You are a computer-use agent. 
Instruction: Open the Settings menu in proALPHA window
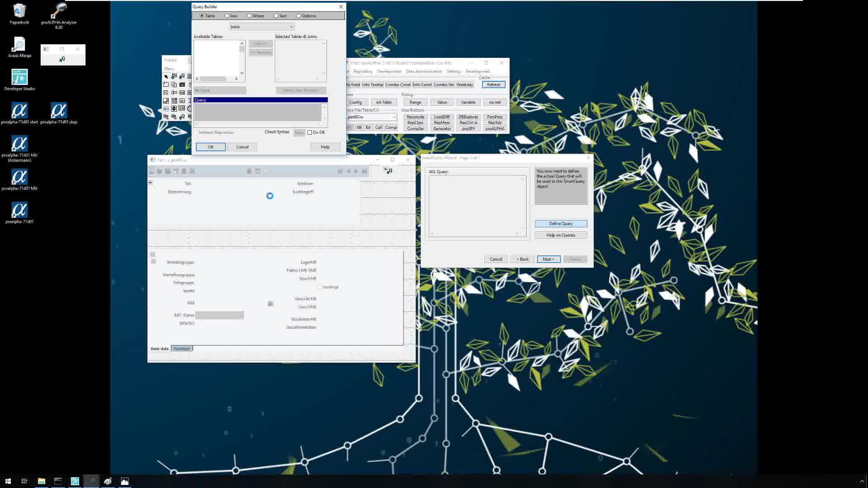[x=453, y=71]
